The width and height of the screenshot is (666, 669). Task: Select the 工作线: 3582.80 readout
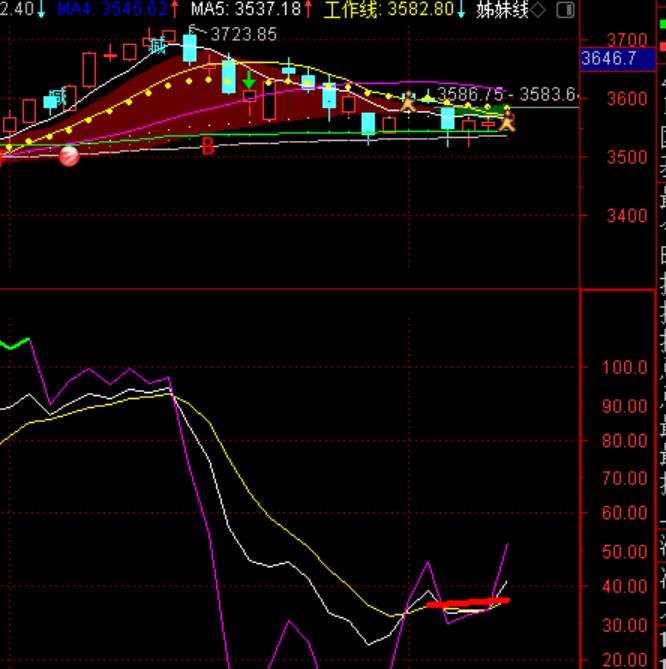coord(389,9)
